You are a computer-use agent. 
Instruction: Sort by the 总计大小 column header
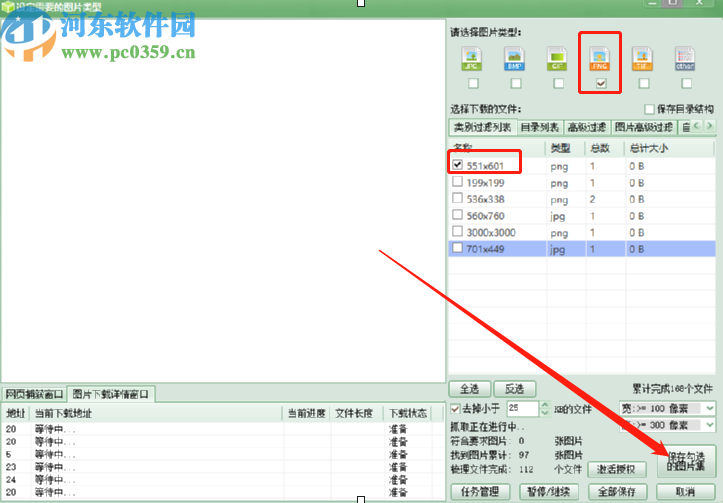coord(669,148)
